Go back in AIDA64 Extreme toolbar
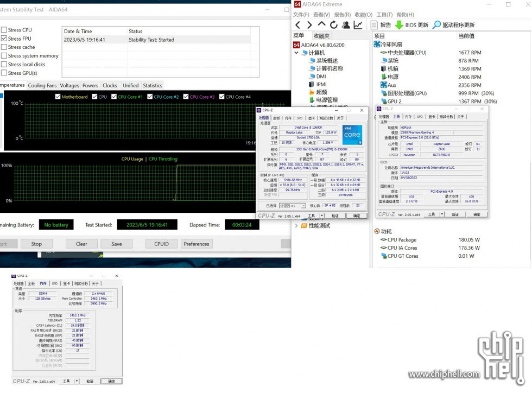 pos(297,25)
